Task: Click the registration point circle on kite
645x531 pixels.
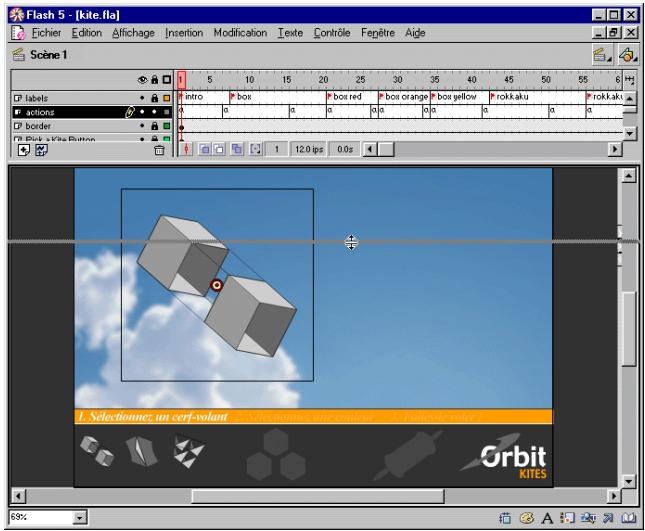Action: click(216, 285)
